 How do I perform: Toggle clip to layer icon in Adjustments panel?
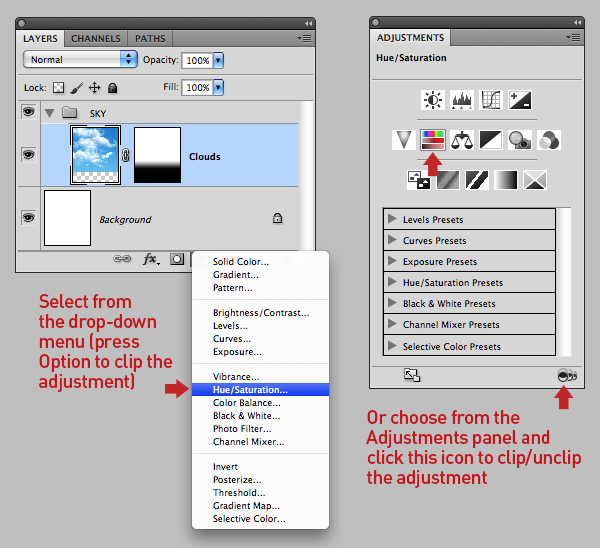tap(567, 375)
